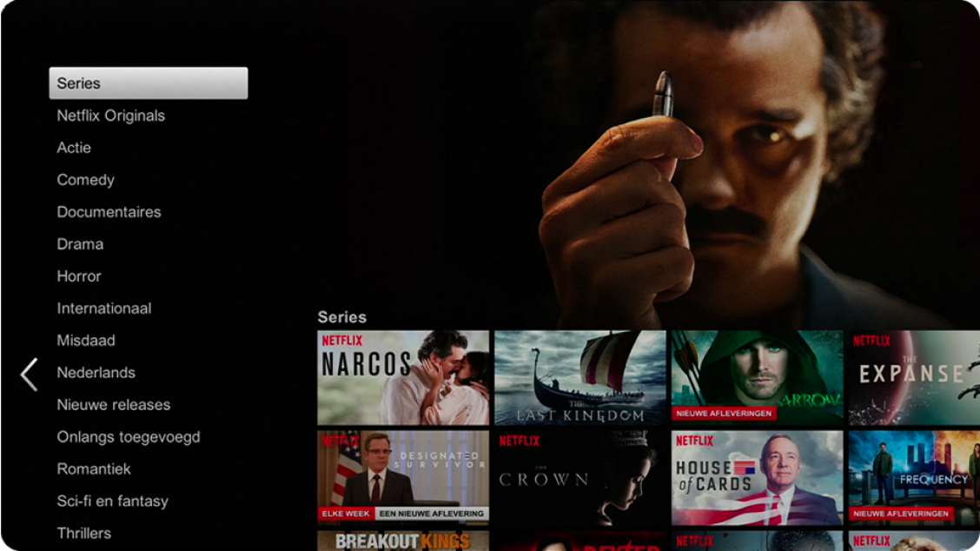This screenshot has width=980, height=551.
Task: Open the Internationaal category
Action: (103, 309)
